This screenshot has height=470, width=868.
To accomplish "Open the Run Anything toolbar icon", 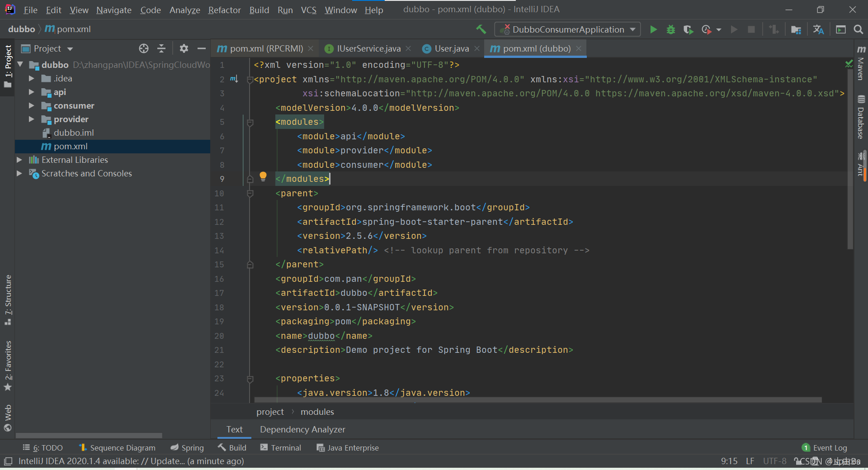I will point(841,29).
